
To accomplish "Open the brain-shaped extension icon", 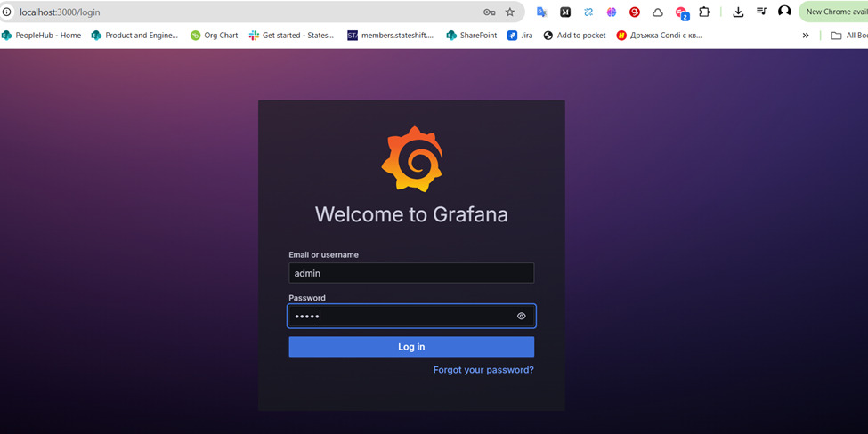I will (612, 12).
